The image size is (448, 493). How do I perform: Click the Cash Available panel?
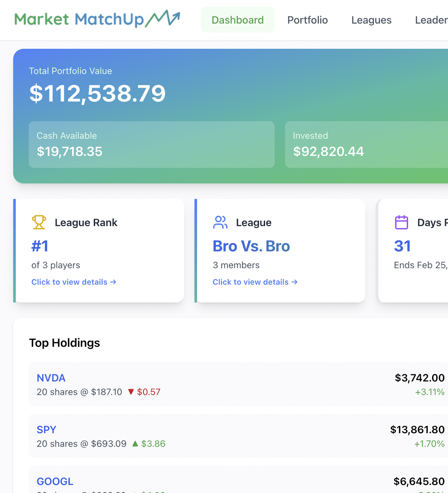coord(151,144)
